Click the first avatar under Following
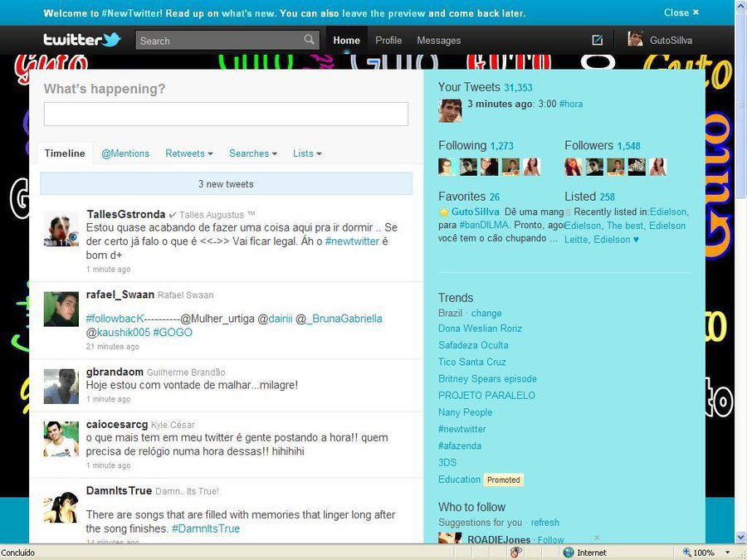This screenshot has height=560, width=747. coord(447,167)
